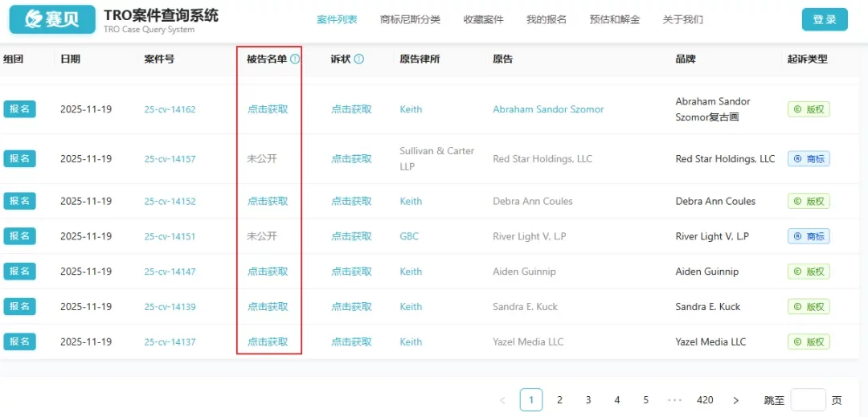
Task: Go to page 5
Action: pyautogui.click(x=646, y=400)
